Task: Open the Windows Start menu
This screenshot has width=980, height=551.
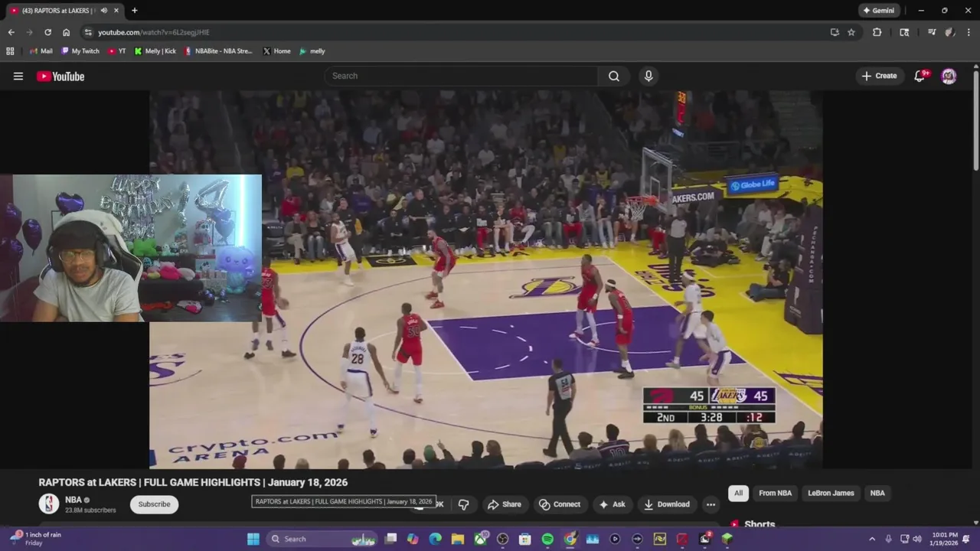Action: 253,539
